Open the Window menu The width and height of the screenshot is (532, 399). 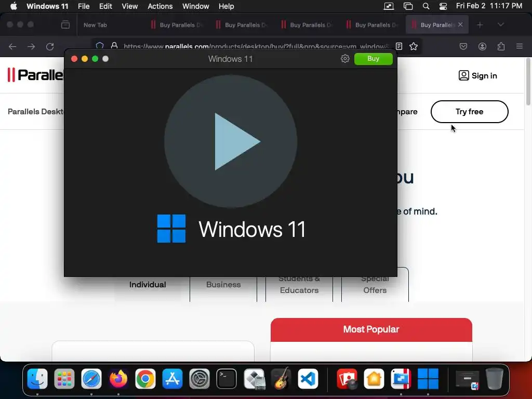tap(196, 6)
